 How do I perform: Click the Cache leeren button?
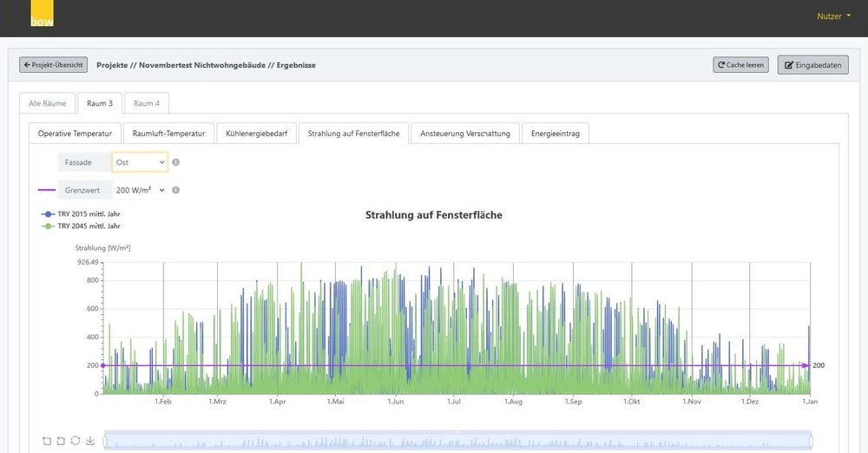coord(740,65)
